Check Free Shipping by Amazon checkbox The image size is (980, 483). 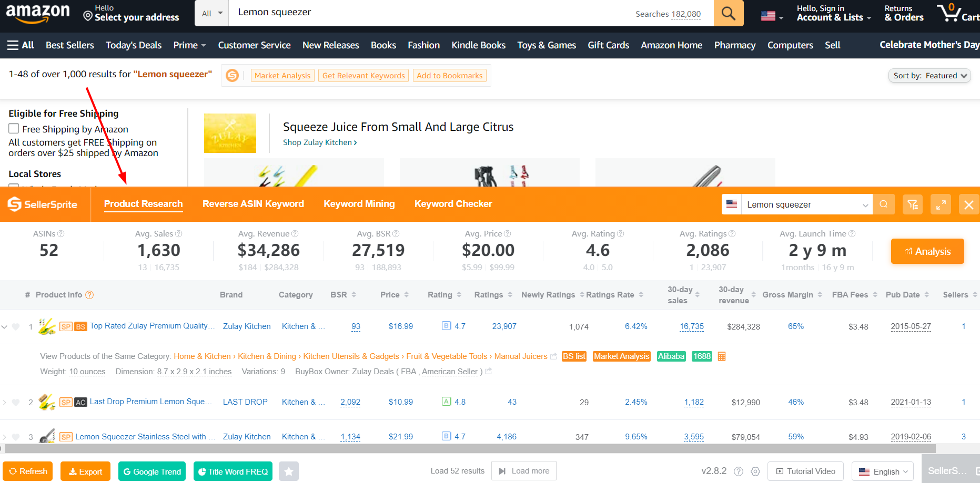point(14,129)
